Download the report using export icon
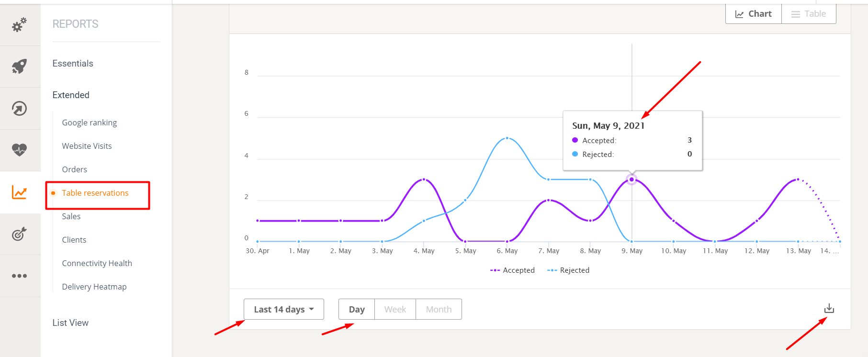The height and width of the screenshot is (357, 868). click(x=829, y=309)
